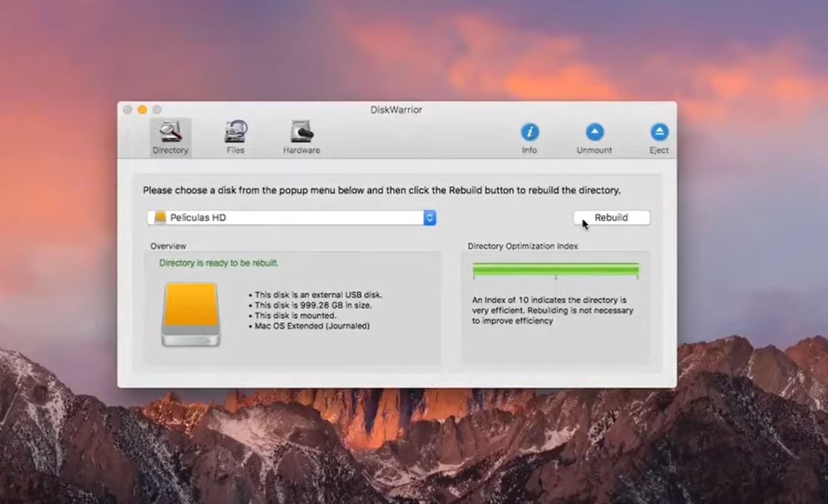Click the green Directory Optimization Index bar
This screenshot has height=504, width=828.
tap(555, 270)
